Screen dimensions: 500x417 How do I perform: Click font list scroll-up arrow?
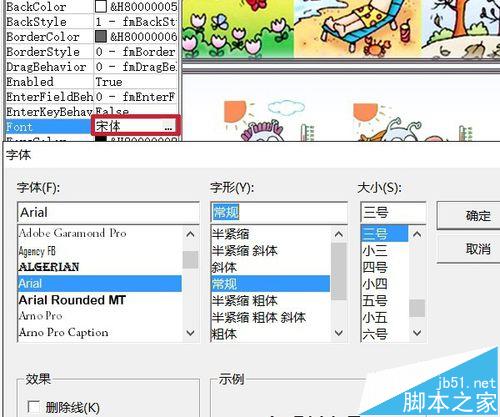pos(190,234)
